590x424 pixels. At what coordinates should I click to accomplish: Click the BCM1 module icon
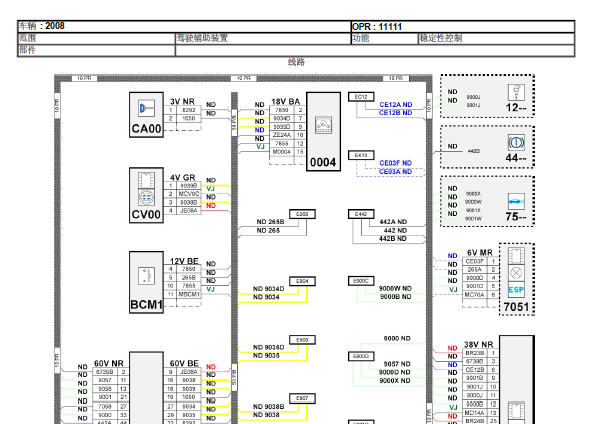point(146,276)
